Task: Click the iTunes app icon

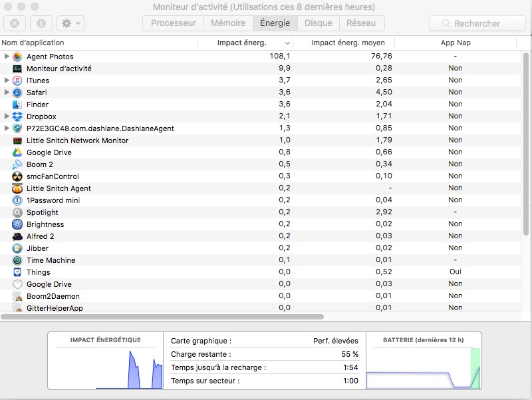Action: tap(17, 81)
